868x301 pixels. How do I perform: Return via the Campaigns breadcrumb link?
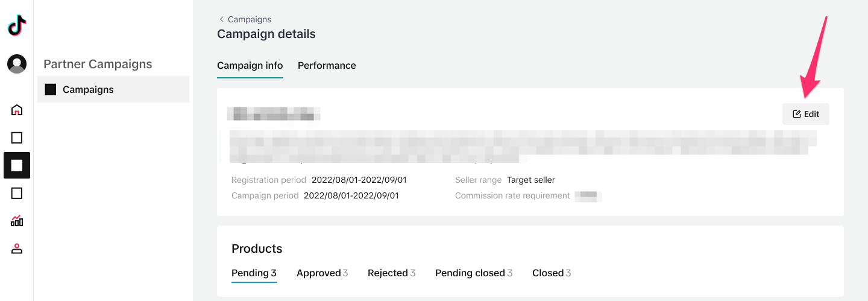point(250,19)
